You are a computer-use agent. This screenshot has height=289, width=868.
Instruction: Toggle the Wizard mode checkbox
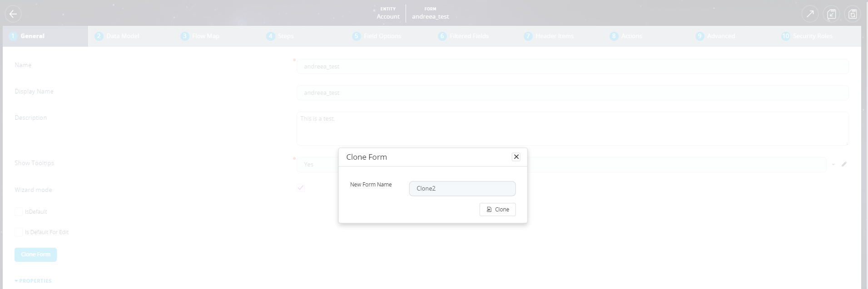(x=301, y=188)
